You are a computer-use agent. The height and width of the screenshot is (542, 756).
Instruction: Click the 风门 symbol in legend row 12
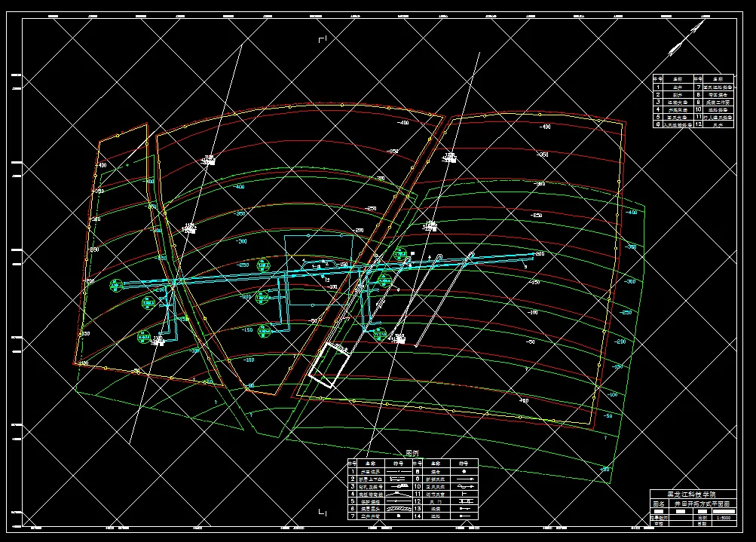click(x=466, y=501)
